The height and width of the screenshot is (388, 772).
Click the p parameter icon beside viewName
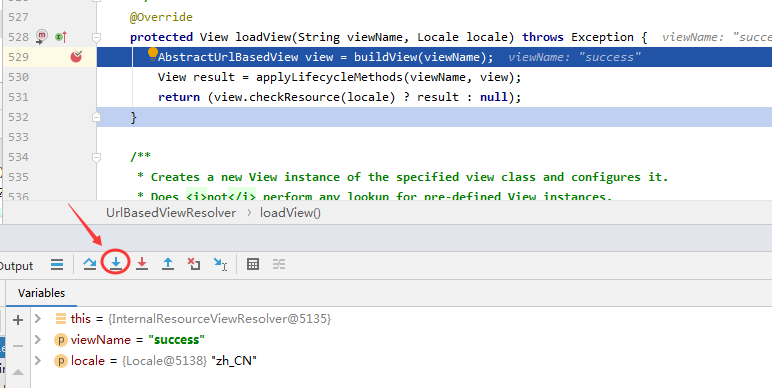(x=61, y=340)
